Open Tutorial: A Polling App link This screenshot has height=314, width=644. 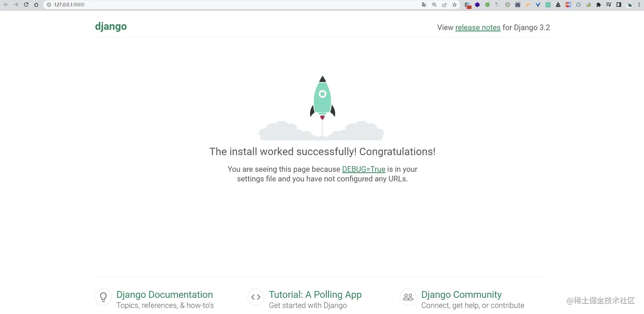[x=315, y=294]
